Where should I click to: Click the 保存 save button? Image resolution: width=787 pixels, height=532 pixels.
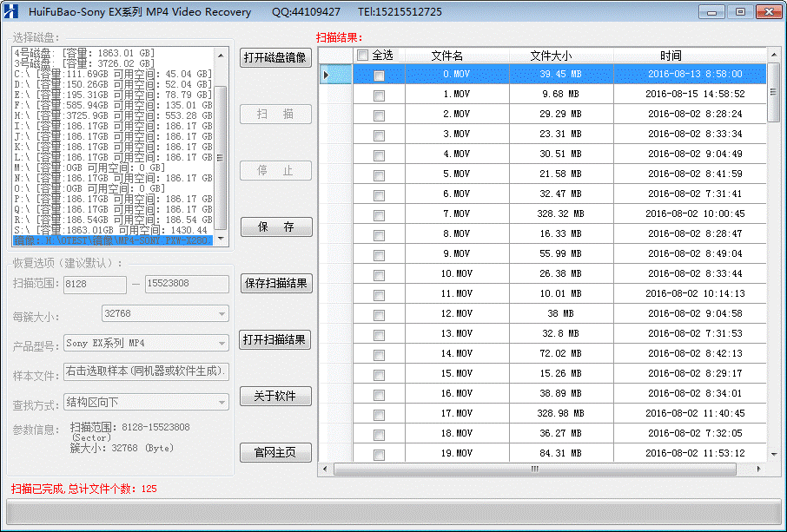[x=276, y=227]
